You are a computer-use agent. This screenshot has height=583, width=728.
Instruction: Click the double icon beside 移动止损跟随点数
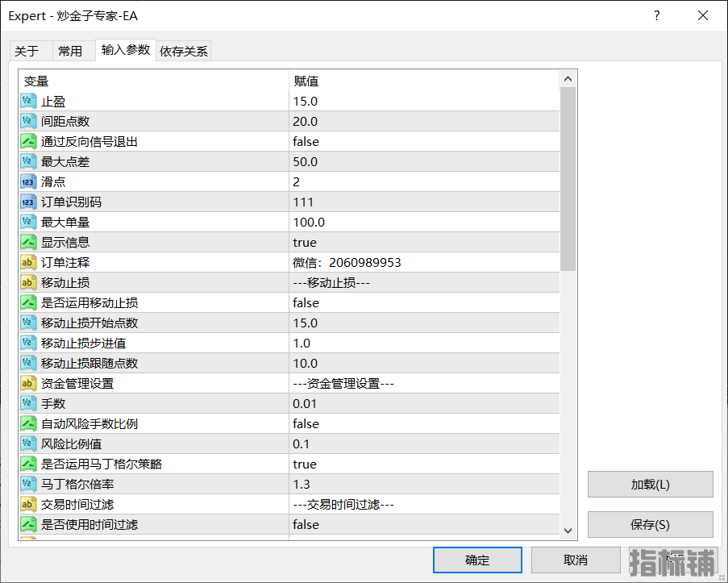28,364
